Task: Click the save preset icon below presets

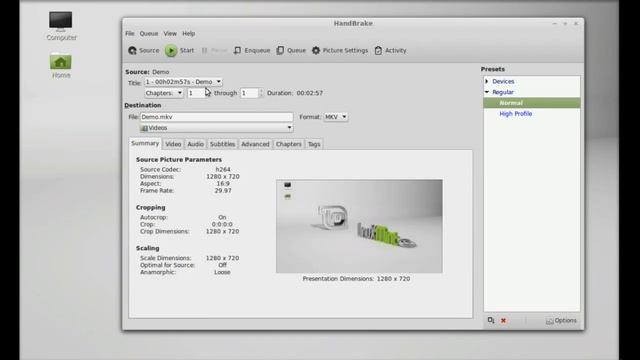Action: [x=491, y=320]
